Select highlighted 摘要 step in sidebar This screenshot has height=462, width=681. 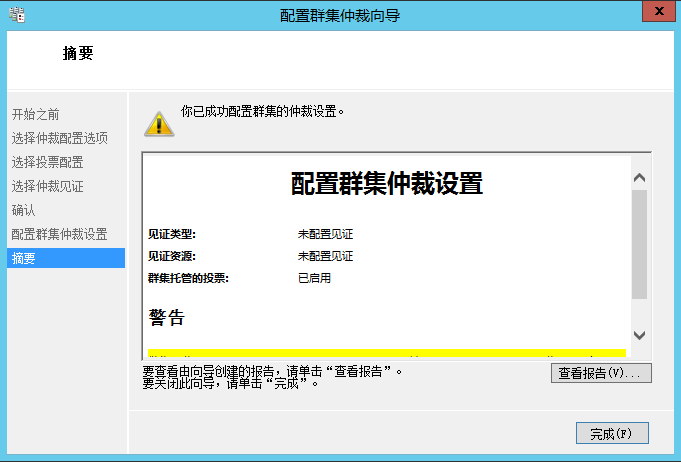tap(66, 258)
